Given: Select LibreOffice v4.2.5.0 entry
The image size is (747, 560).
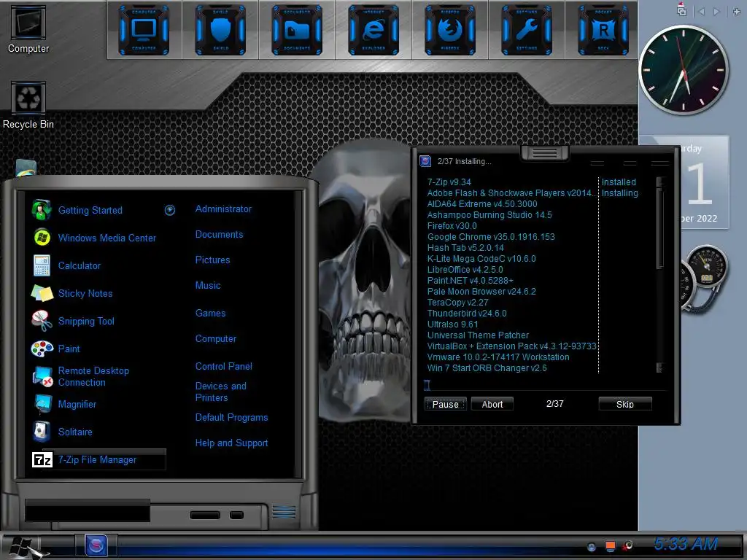Looking at the screenshot, I should tap(465, 270).
